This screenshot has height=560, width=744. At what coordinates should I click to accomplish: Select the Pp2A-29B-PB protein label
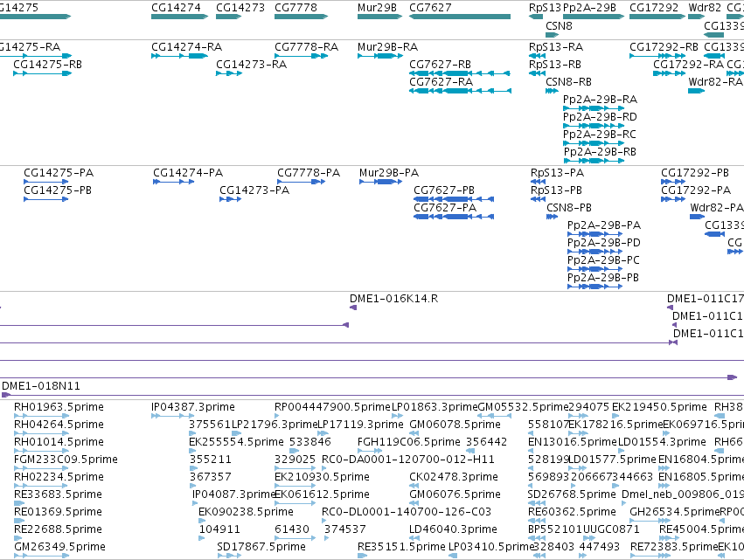pos(603,279)
